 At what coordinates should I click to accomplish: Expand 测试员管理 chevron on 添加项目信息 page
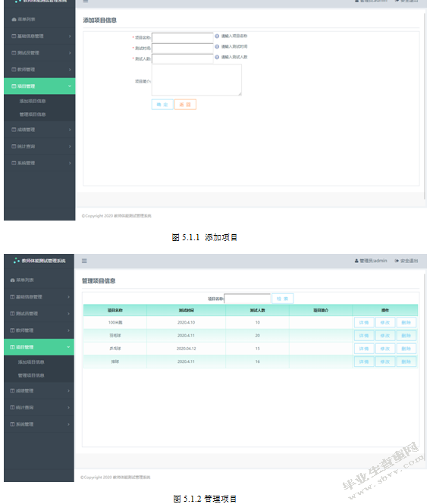70,53
